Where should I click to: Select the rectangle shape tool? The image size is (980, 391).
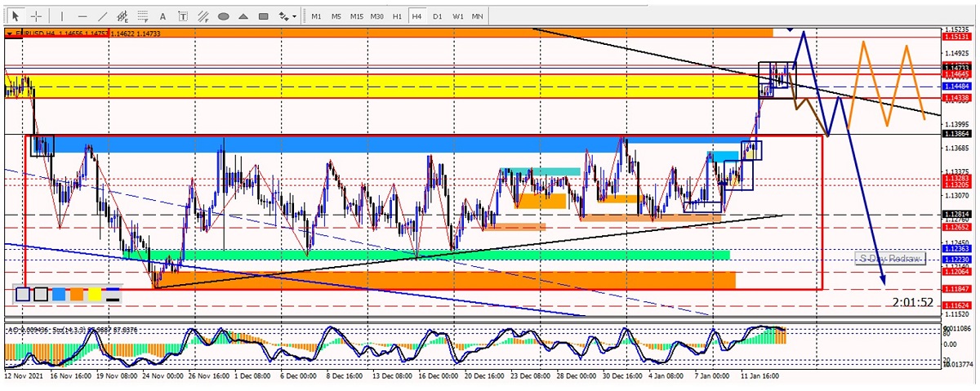[263, 16]
